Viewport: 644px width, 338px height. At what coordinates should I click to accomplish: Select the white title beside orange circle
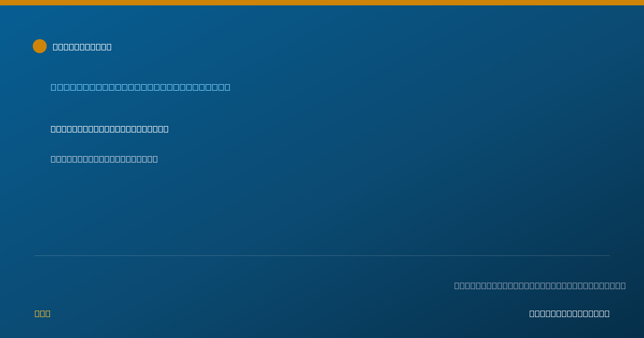tap(82, 47)
